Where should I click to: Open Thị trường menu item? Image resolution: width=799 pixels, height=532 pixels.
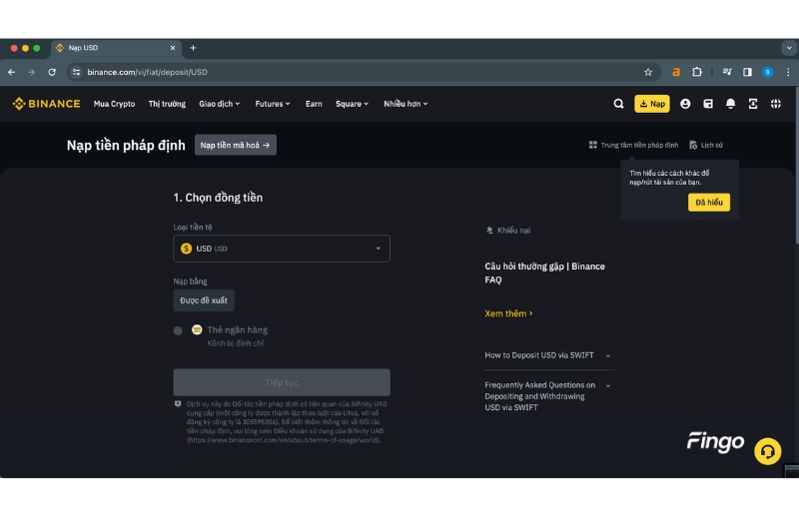[x=167, y=104]
